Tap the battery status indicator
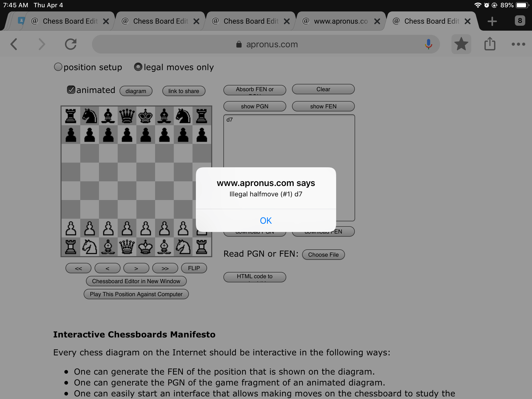Screen dimensions: 532x399 pyautogui.click(x=522, y=5)
